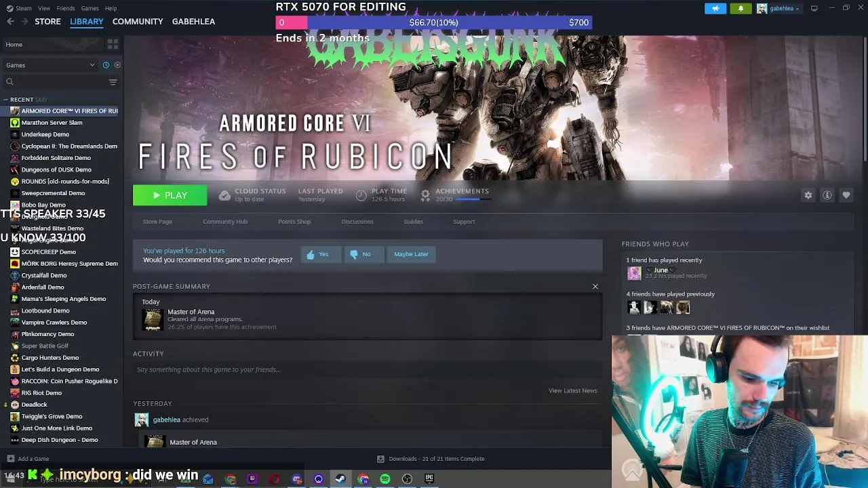Open the Discussions link
This screenshot has width=868, height=488.
click(x=357, y=222)
